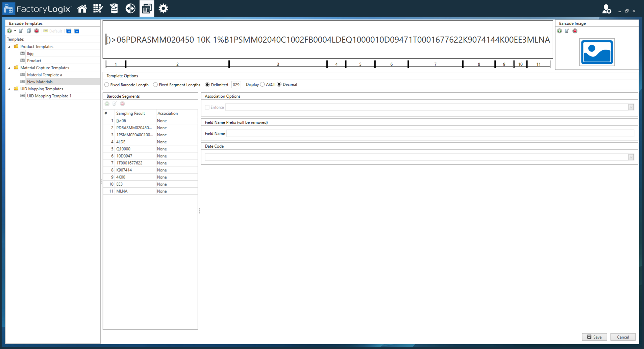Switch display mode to ASCII

263,85
